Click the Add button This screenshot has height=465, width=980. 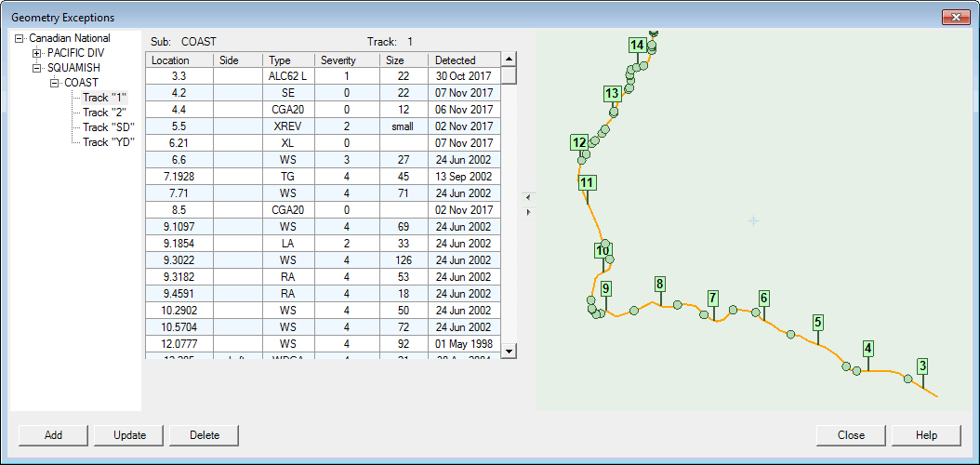pos(53,435)
